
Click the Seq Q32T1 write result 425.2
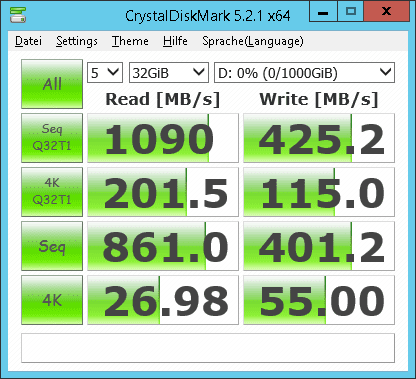[319, 138]
